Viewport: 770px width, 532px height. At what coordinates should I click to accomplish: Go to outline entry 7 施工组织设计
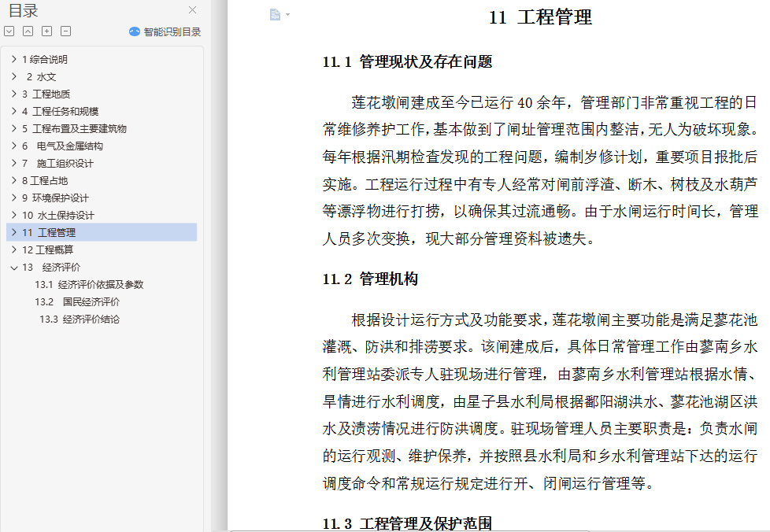(57, 163)
